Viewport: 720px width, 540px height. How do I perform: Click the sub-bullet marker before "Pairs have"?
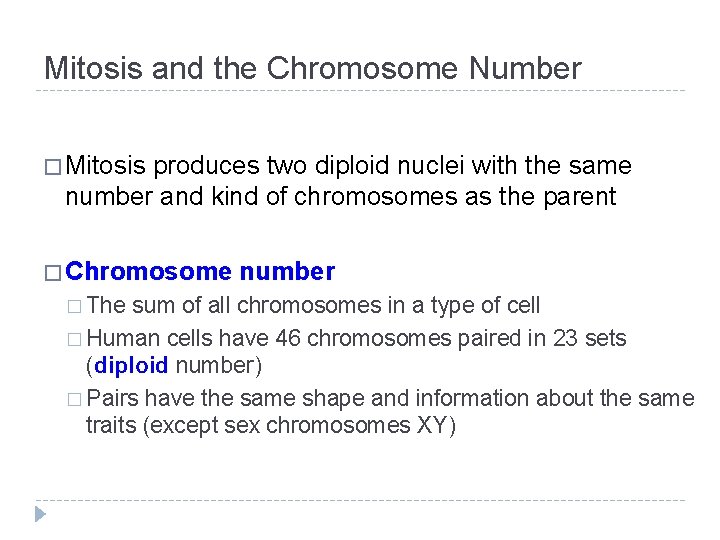click(x=76, y=399)
